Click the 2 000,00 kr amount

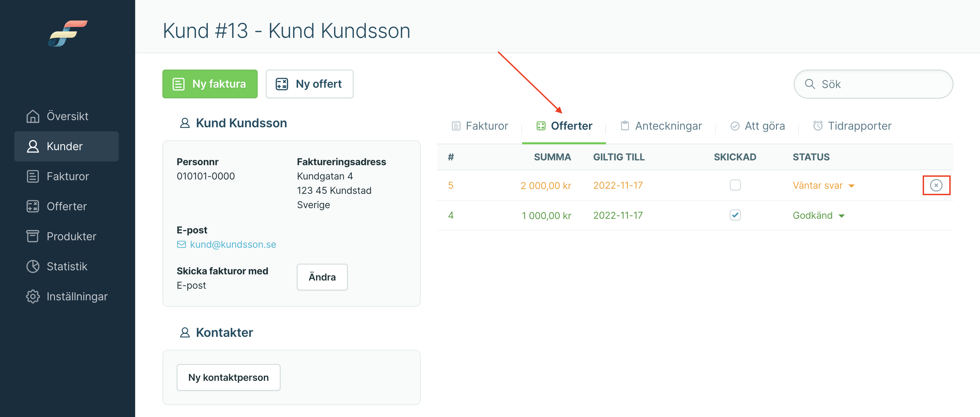[546, 186]
